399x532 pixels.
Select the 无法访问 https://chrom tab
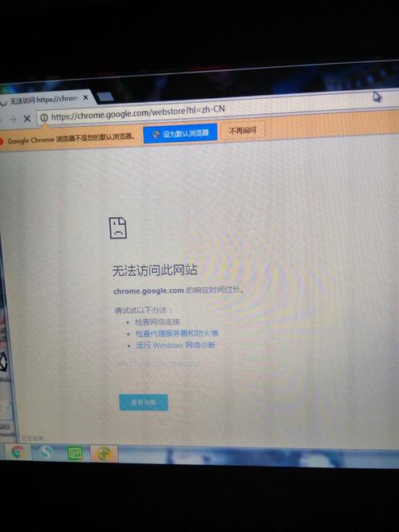pos(44,100)
